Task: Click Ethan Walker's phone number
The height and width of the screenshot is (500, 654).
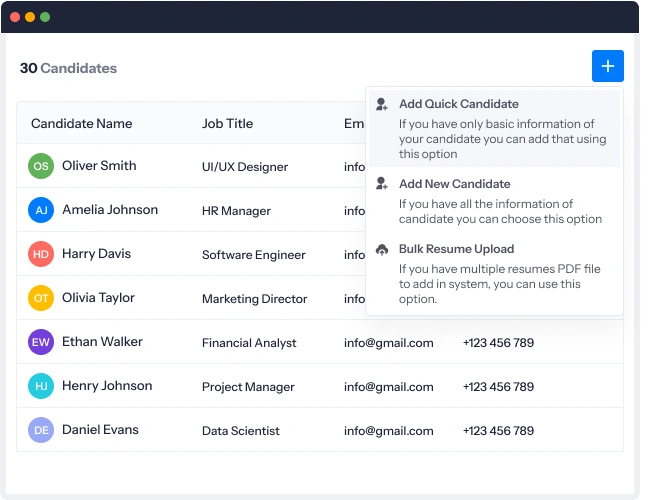Action: coord(498,343)
